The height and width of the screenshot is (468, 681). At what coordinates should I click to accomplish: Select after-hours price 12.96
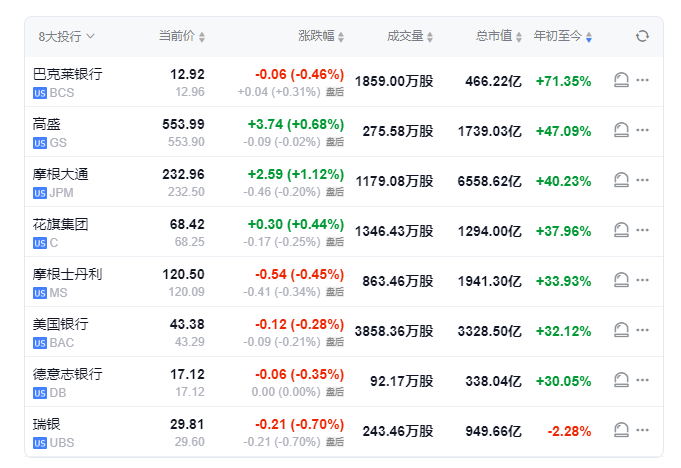pyautogui.click(x=190, y=92)
